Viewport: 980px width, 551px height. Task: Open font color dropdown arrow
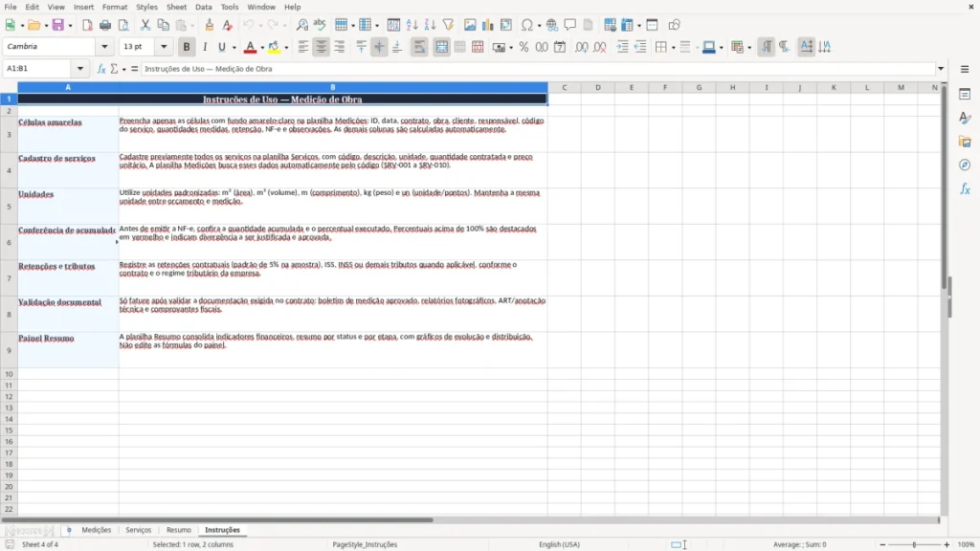tap(262, 48)
